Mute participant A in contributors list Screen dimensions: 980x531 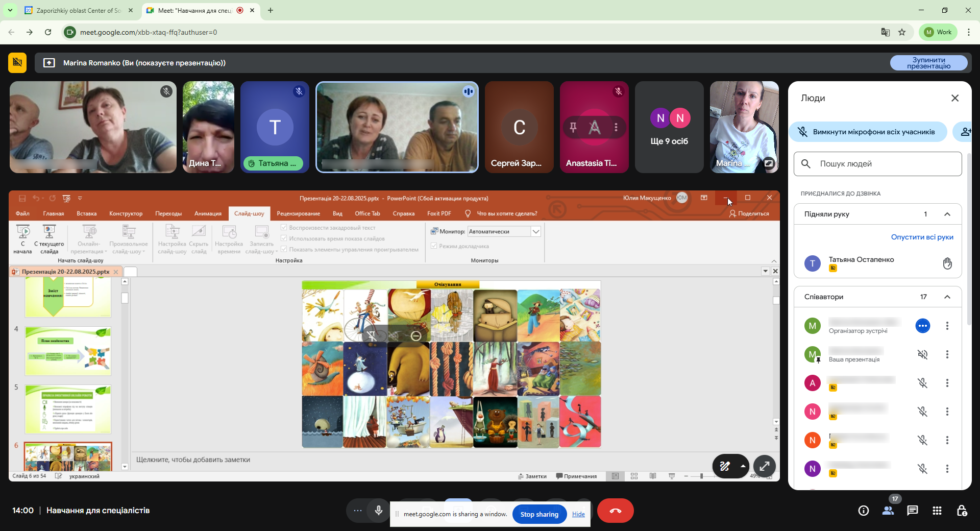click(x=922, y=383)
